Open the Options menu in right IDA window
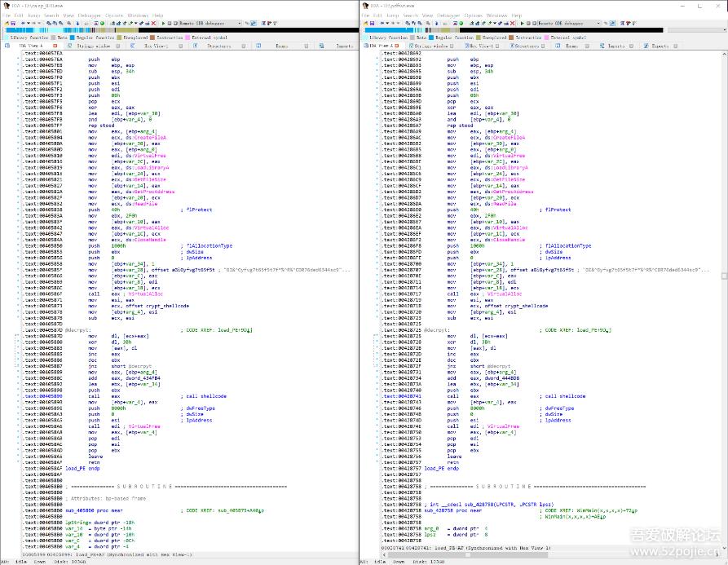 tap(474, 15)
